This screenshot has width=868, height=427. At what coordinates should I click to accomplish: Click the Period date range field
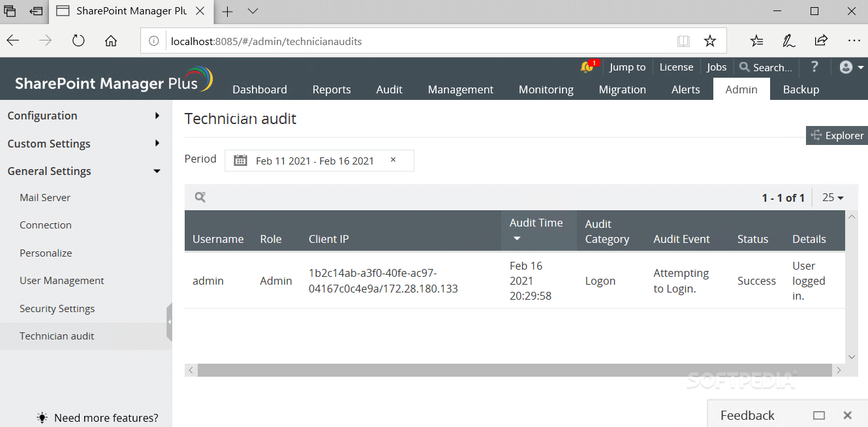[319, 161]
